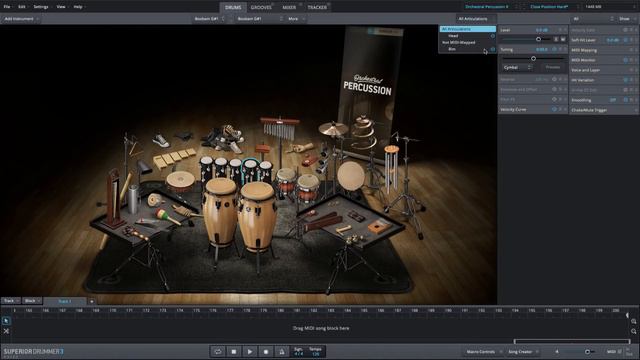Click the Show button
This screenshot has height=360, width=640.
[x=626, y=19]
